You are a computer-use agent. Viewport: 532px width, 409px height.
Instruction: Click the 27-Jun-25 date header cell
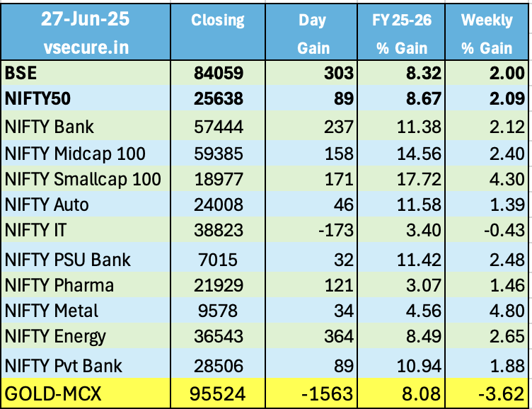pos(85,19)
